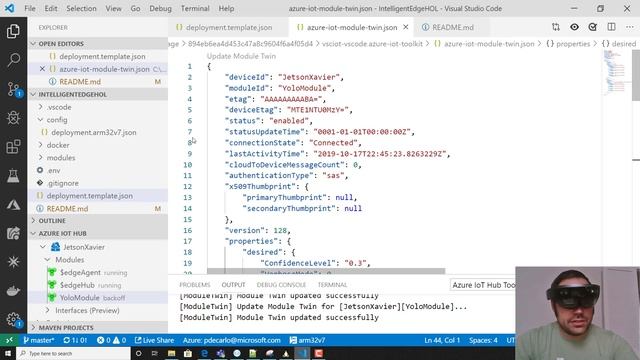The image size is (640, 360).
Task: Expand the OUTLINE section
Action: tap(98, 220)
